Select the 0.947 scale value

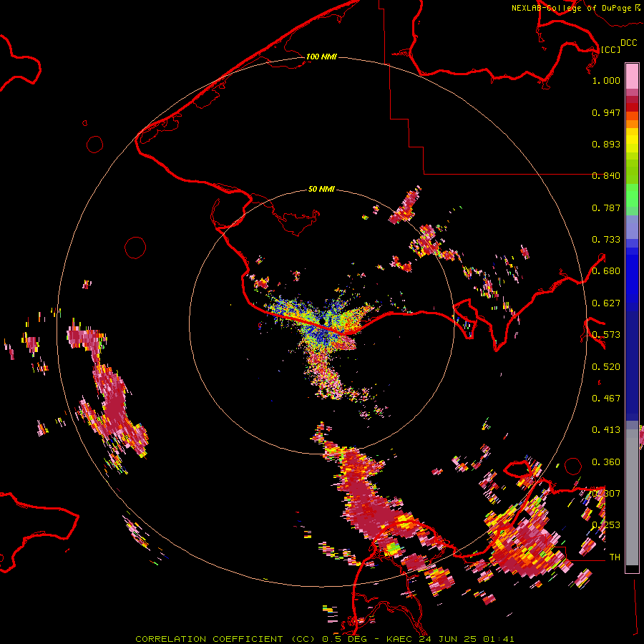[606, 112]
